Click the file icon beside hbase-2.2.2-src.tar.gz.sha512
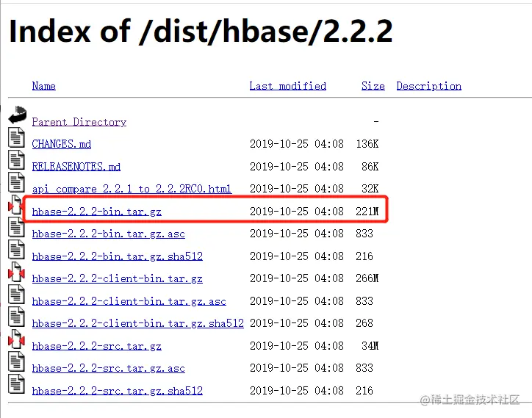 click(16, 383)
